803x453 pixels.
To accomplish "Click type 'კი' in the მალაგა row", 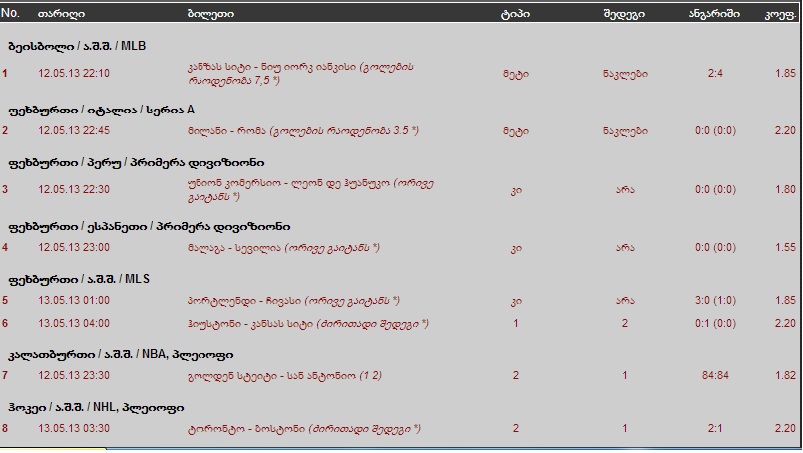I will point(516,248).
